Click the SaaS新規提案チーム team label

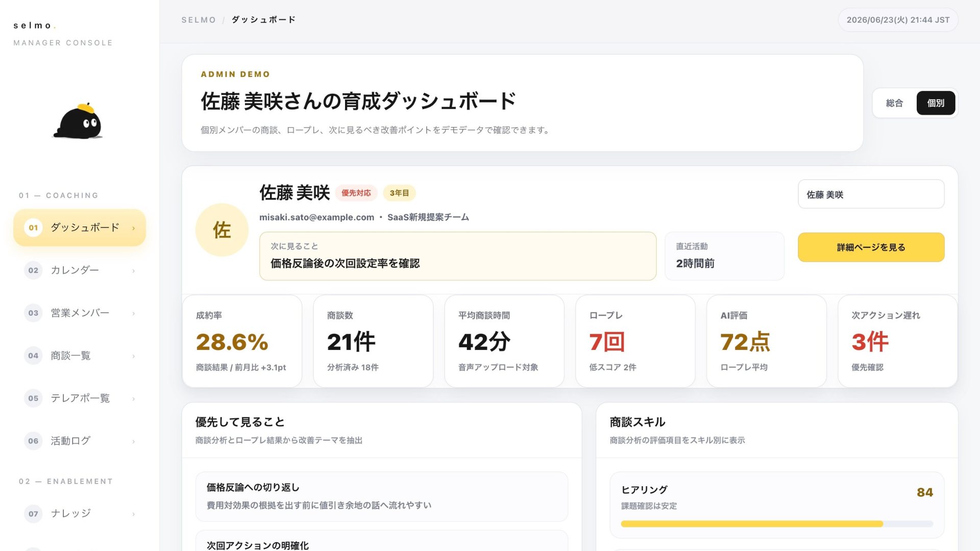[428, 217]
